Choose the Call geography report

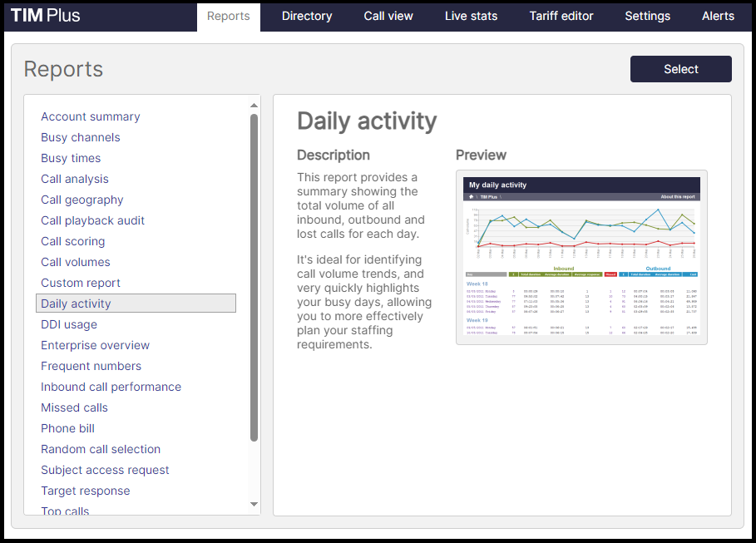pos(82,200)
